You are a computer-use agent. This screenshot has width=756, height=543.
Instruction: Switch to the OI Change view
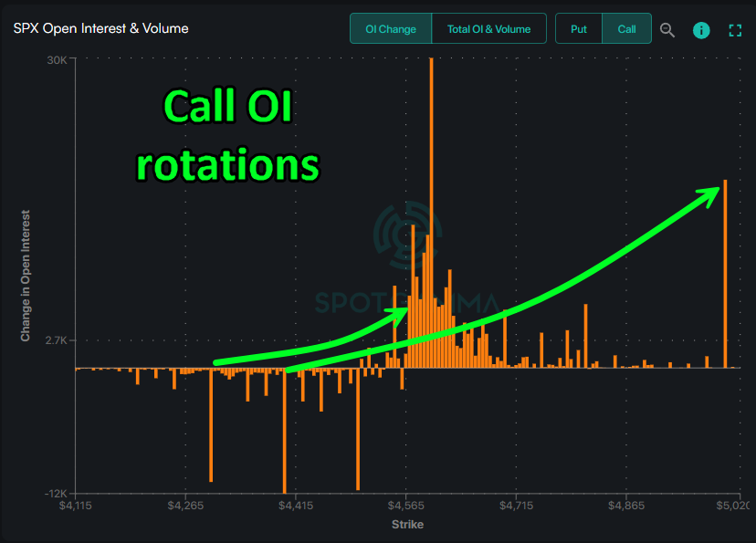[391, 29]
